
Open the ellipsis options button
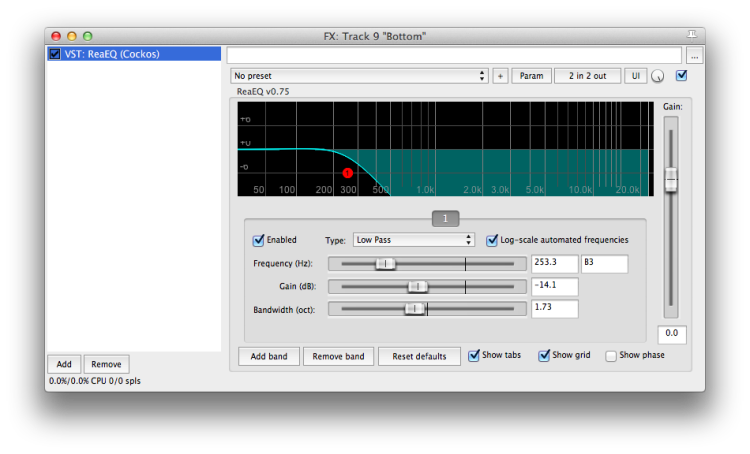coord(694,56)
